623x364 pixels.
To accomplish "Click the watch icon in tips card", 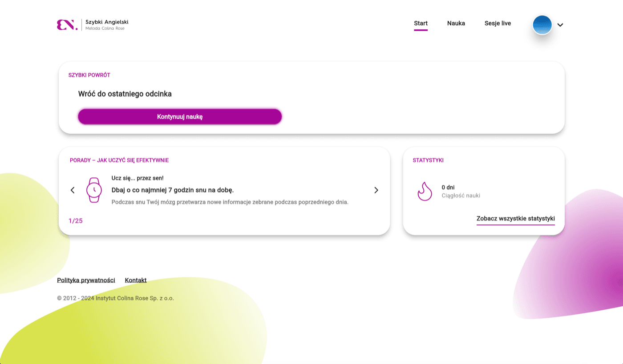I will coord(94,190).
